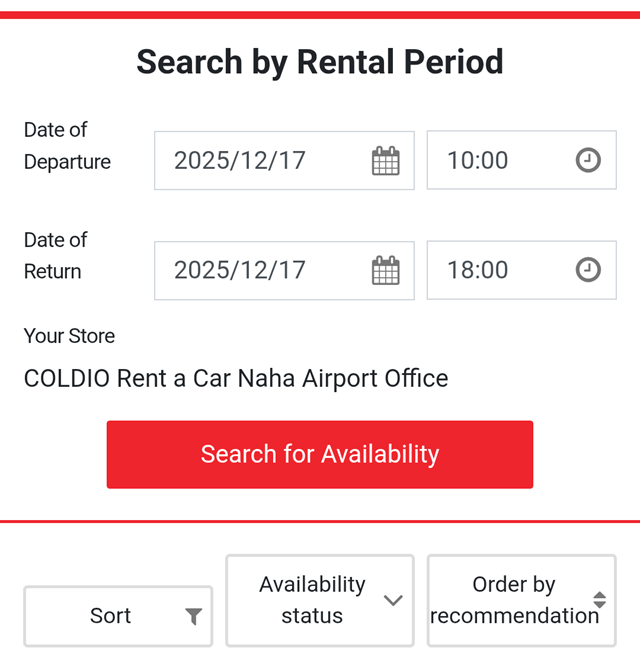Click the Order by recommendation text
The width and height of the screenshot is (640, 651).
point(514,600)
